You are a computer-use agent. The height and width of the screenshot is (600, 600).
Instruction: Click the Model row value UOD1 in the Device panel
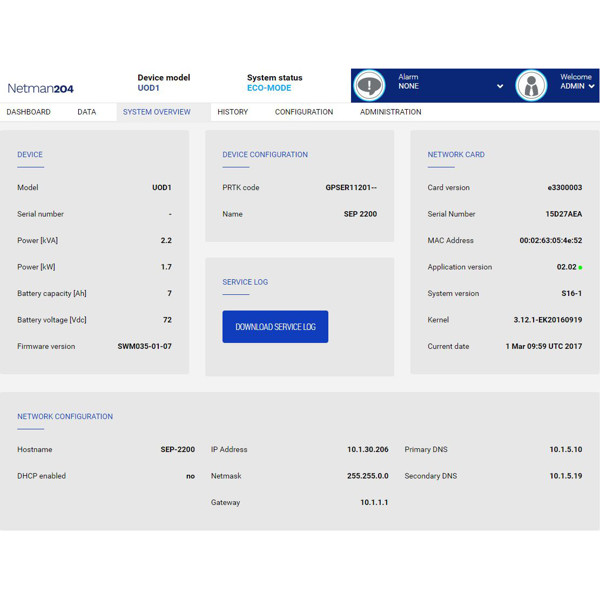162,188
